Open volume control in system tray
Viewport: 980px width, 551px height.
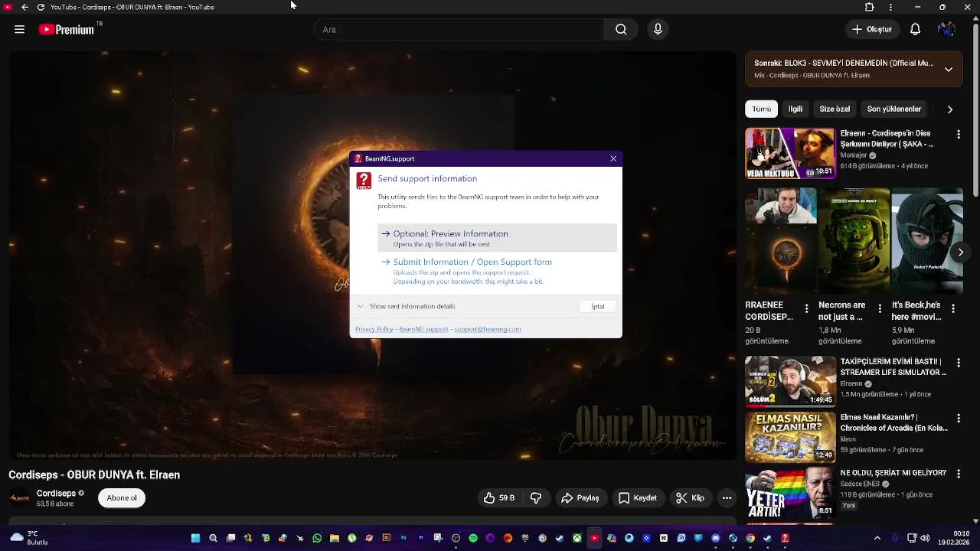pos(926,538)
